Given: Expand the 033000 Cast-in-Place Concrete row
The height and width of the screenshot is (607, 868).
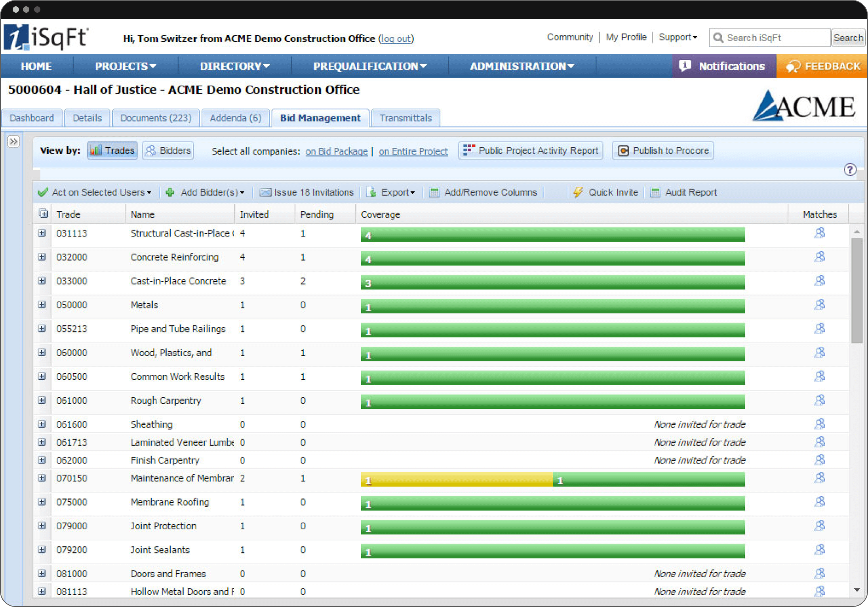Looking at the screenshot, I should (x=42, y=281).
